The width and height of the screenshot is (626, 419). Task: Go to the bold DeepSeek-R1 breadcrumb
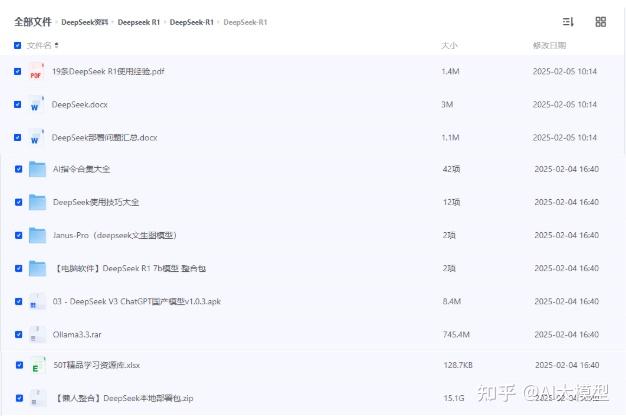(x=192, y=22)
